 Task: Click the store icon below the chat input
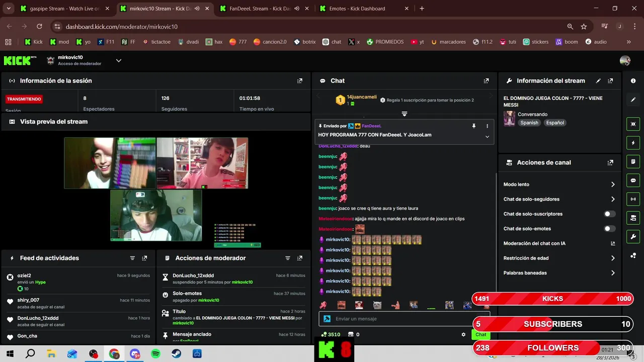(351, 334)
